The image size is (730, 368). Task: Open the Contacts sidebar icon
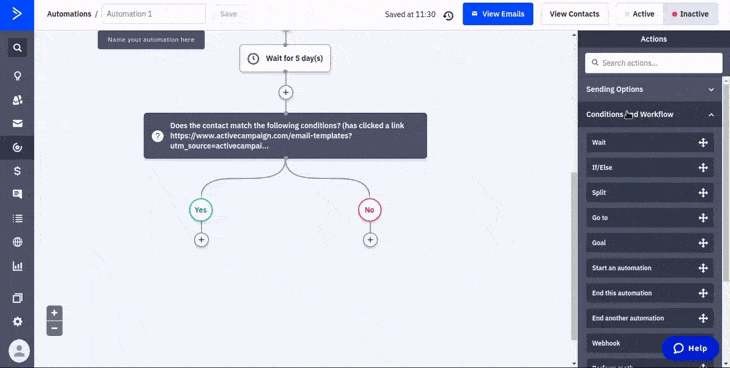pyautogui.click(x=17, y=100)
